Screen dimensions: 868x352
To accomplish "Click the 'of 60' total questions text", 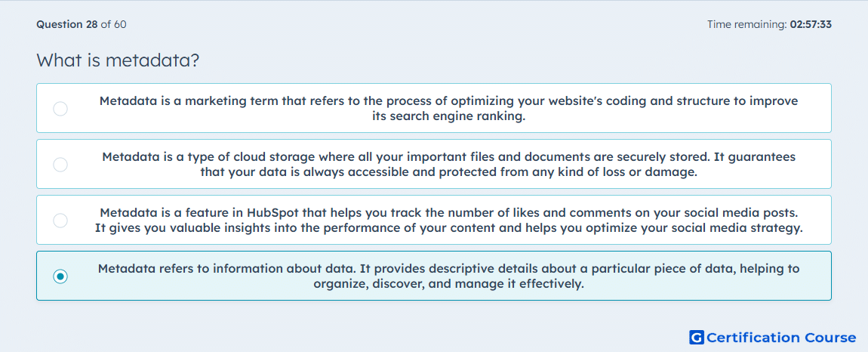I will coord(113,24).
